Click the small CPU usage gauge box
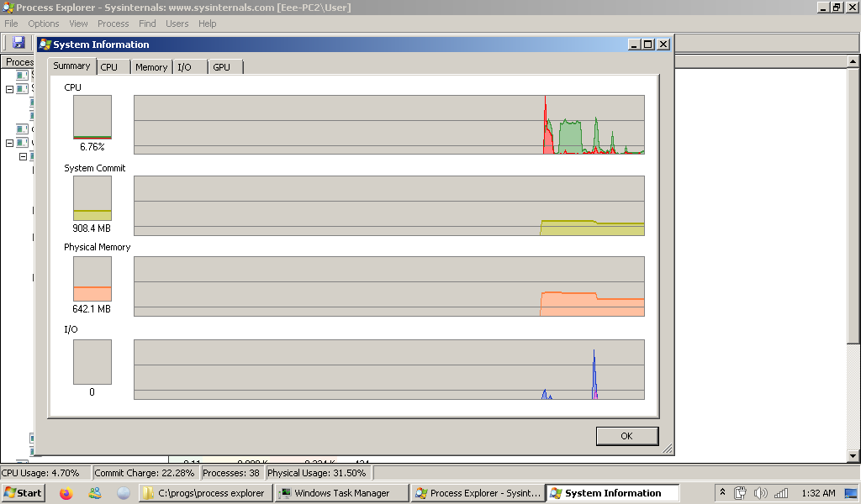This screenshot has width=866, height=504. [92, 117]
